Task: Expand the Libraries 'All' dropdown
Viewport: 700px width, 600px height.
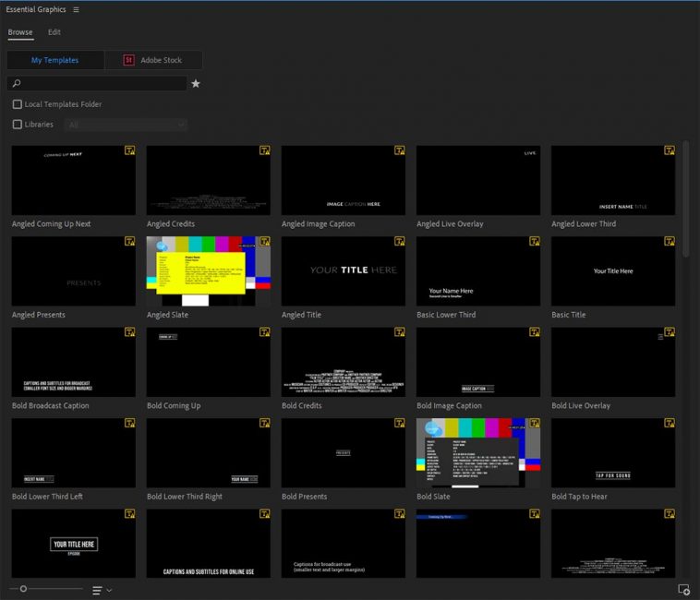Action: click(126, 125)
